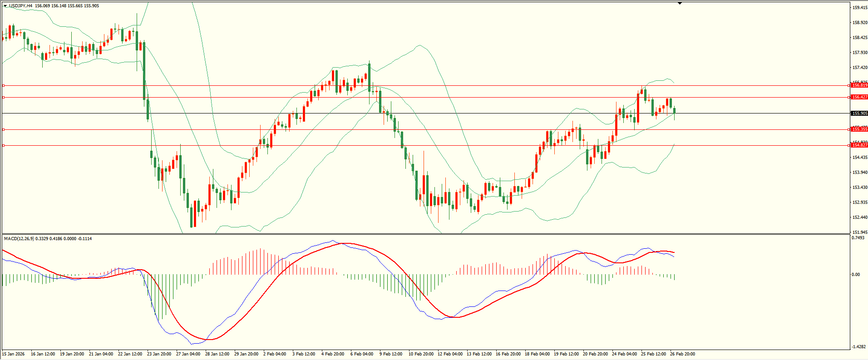Click the 153.940 value on price scale
This screenshot has width=868, height=360.
pyautogui.click(x=859, y=173)
